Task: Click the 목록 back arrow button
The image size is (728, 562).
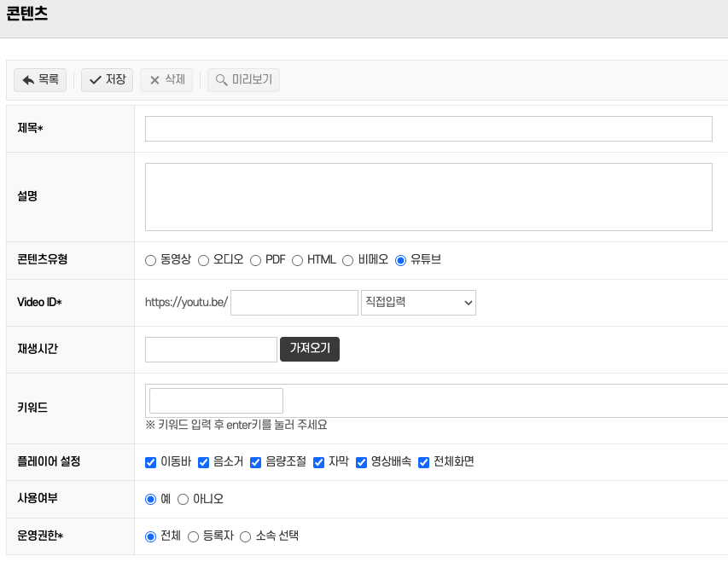Action: point(40,80)
